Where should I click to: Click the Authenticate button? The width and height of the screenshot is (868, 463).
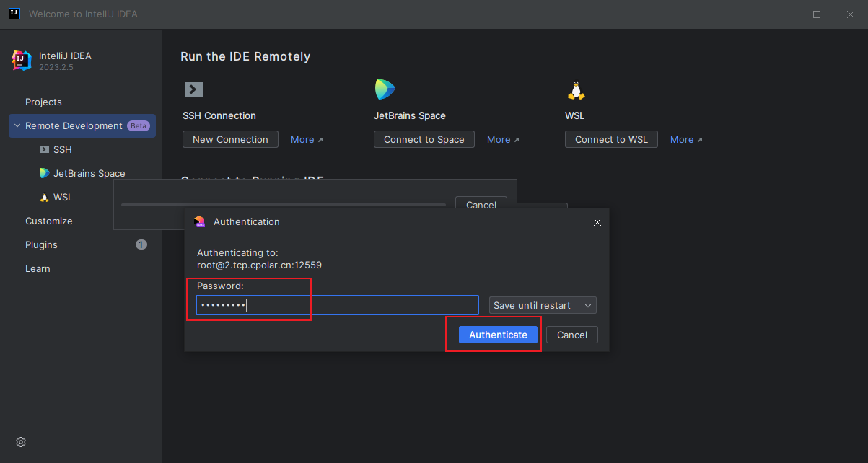[498, 335]
